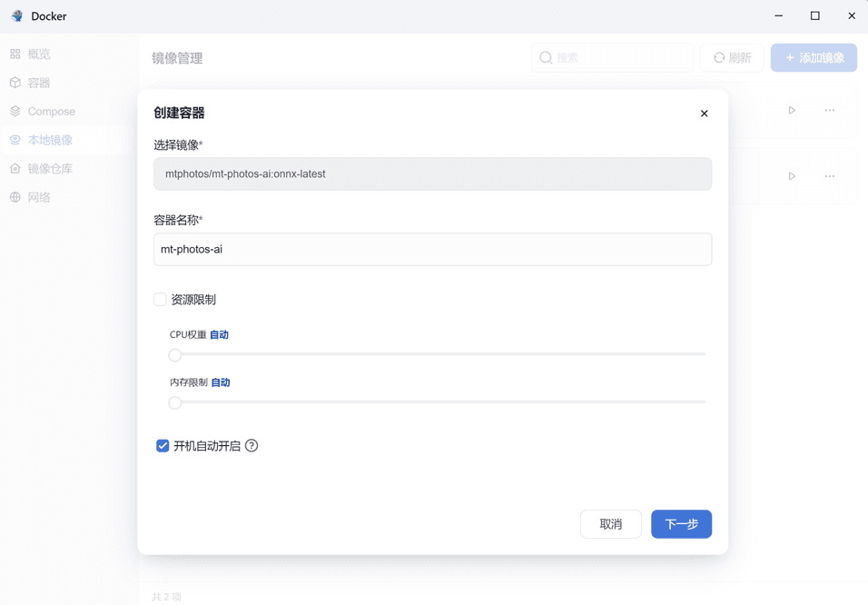Click the CPU权重 slider handle
Screen dimensions: 868x605
175,355
